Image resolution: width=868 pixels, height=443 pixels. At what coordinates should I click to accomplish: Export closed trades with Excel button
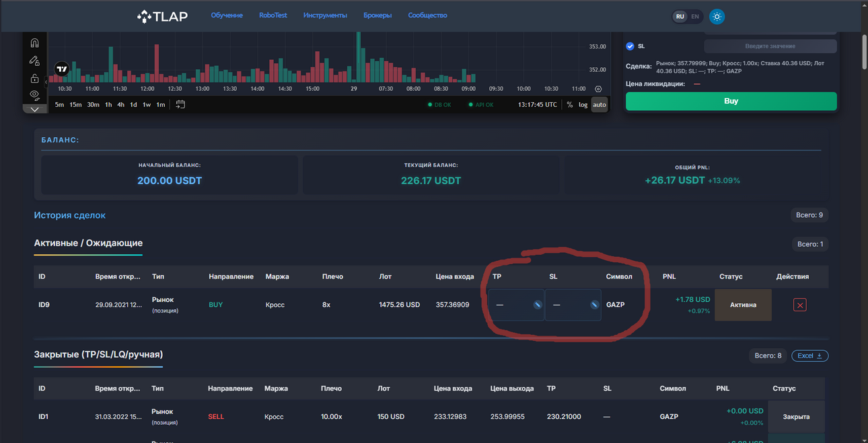[809, 356]
